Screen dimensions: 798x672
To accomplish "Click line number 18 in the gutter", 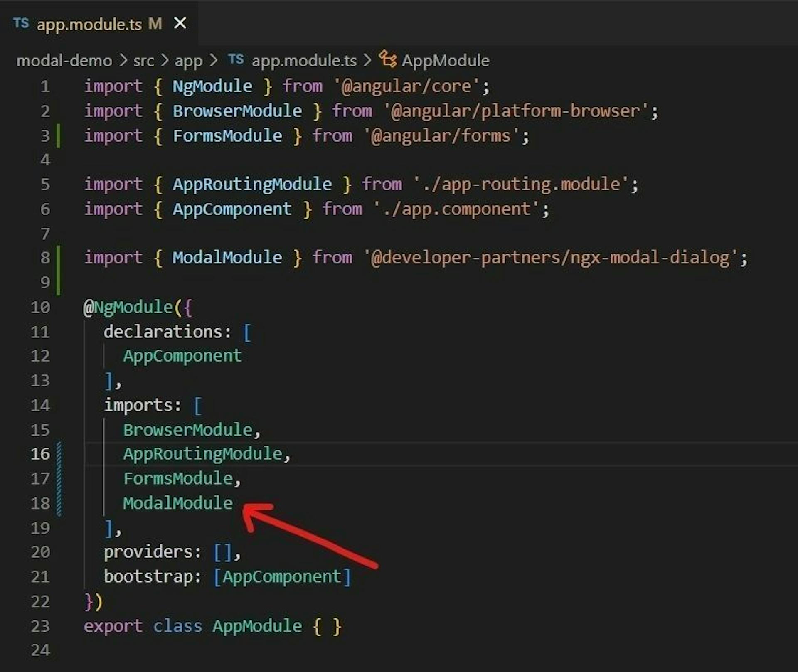I will 40,503.
